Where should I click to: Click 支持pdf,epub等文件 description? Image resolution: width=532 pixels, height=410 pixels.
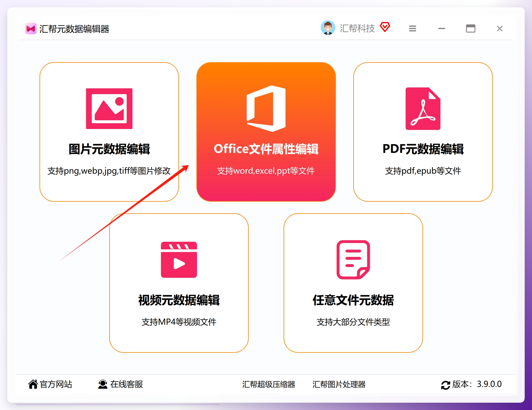423,171
